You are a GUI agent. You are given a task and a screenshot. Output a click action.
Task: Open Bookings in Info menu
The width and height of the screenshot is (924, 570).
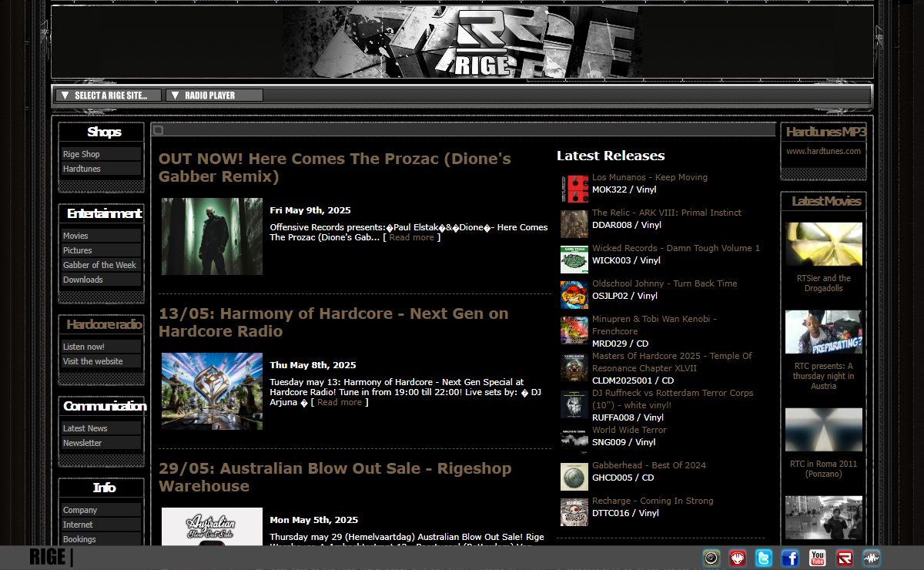[x=101, y=539]
